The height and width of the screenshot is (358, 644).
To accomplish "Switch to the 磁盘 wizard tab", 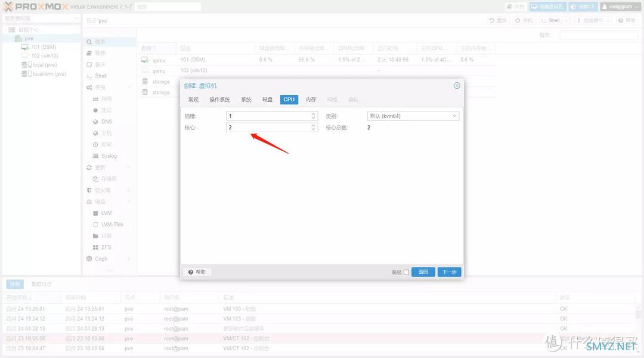I will point(267,99).
